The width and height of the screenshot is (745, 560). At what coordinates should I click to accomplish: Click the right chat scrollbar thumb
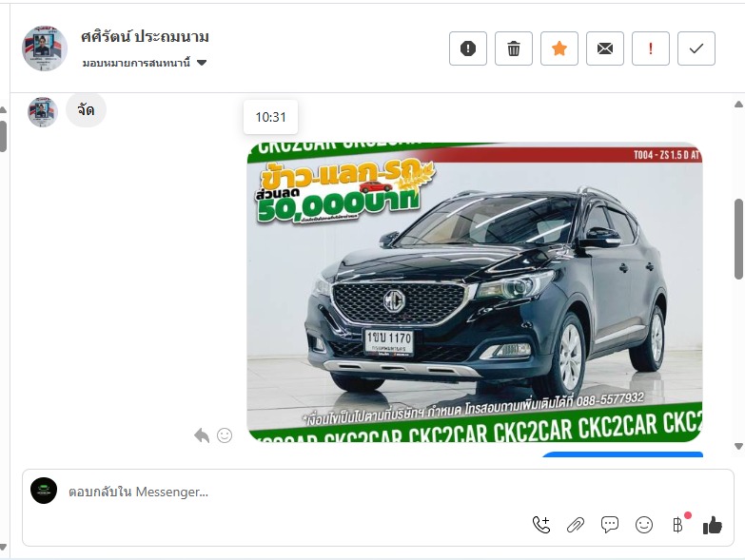(x=738, y=240)
